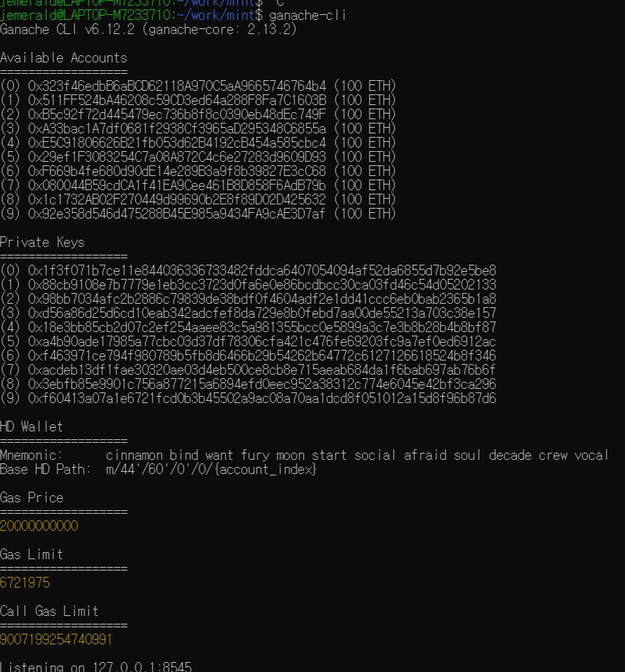Click the 'Private Keys' heading

tap(43, 243)
